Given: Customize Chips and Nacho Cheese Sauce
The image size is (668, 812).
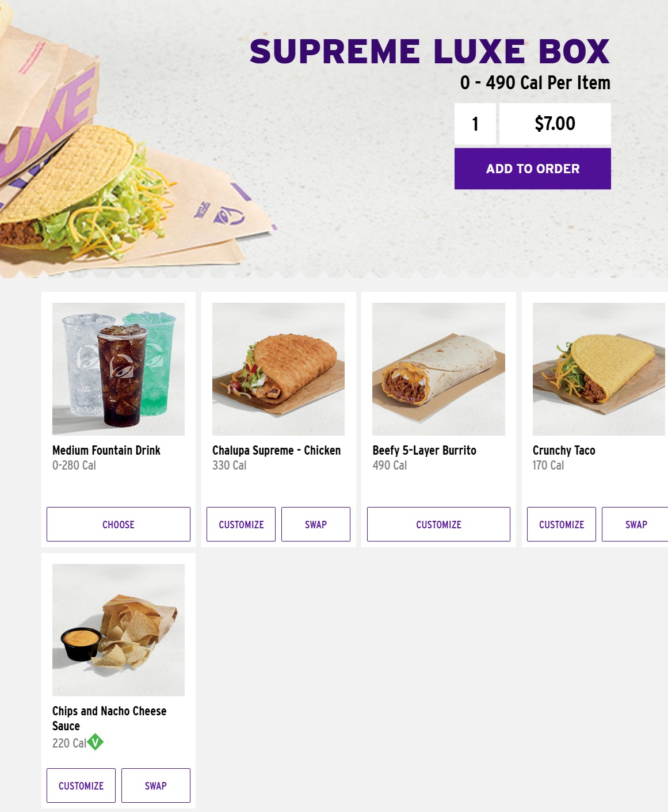Looking at the screenshot, I should click(x=81, y=786).
